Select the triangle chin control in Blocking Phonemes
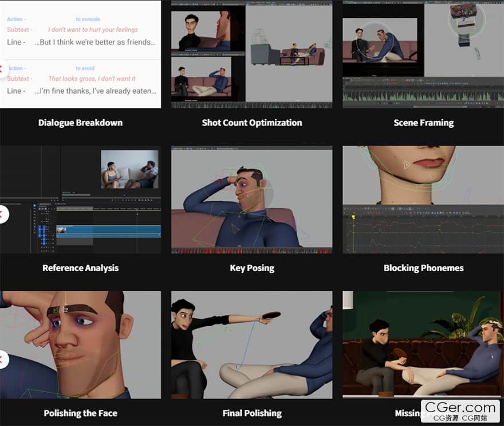 [x=406, y=165]
